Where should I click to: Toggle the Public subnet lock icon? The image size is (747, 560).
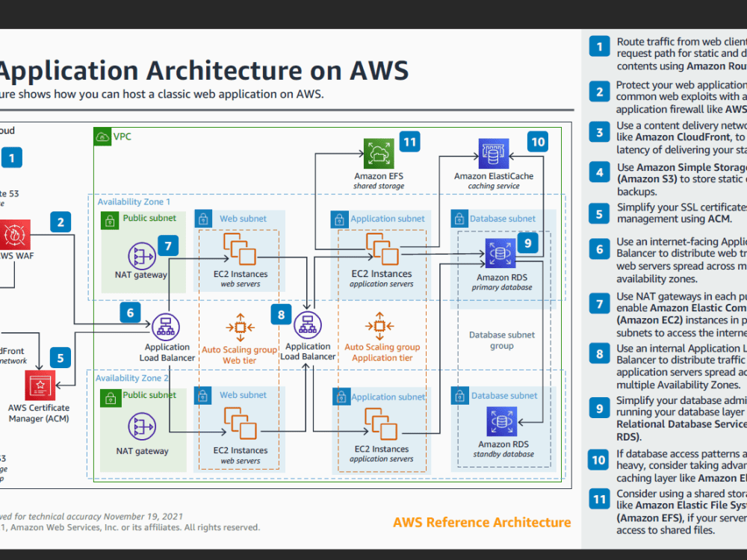point(110,218)
